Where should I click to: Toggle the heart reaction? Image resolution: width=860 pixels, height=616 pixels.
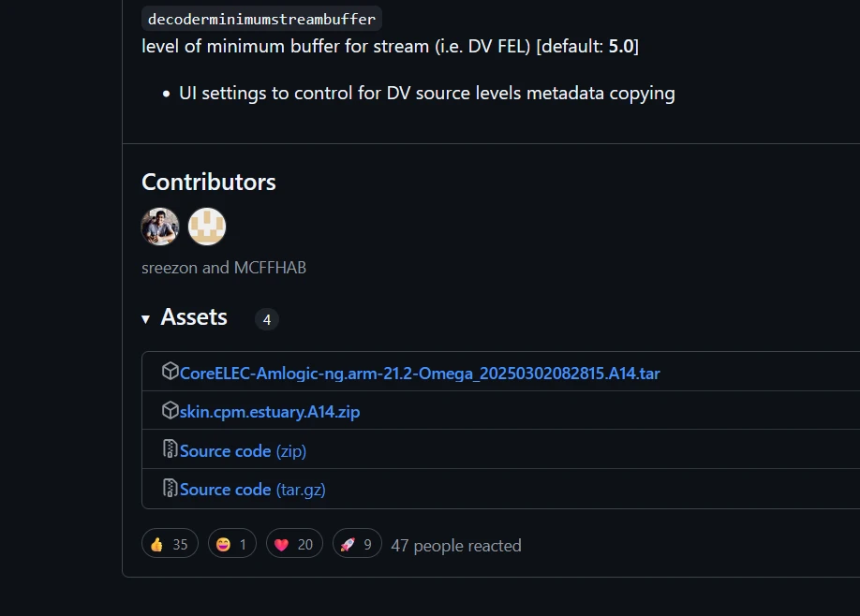[294, 544]
